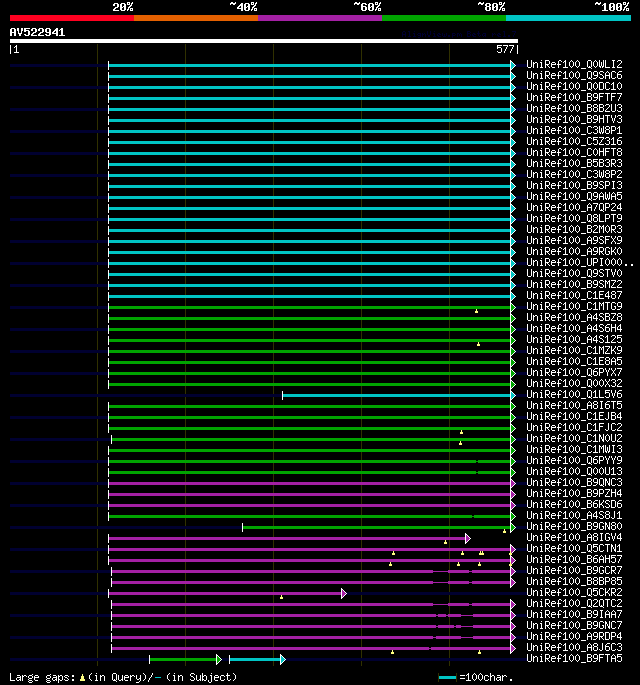Open the UniRef100_Q9SAC6 hit label

pos(574,76)
